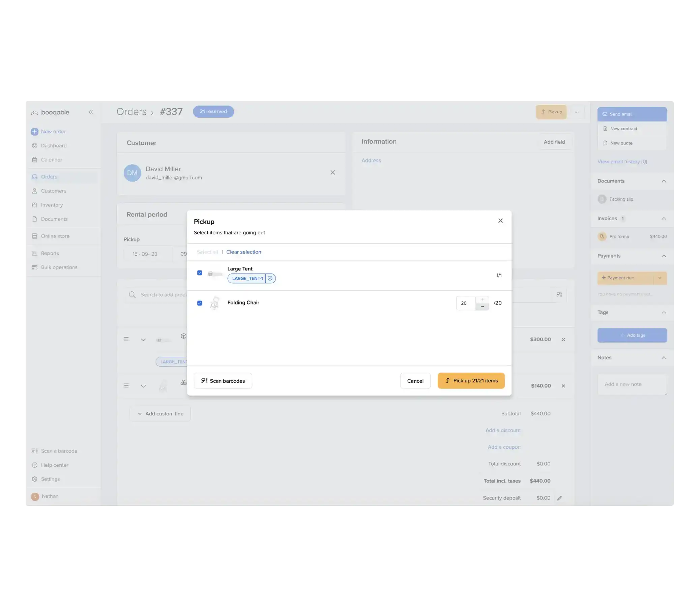Screen dimensions: 700x607
Task: Click the Pick up 21/21 items button
Action: point(471,380)
